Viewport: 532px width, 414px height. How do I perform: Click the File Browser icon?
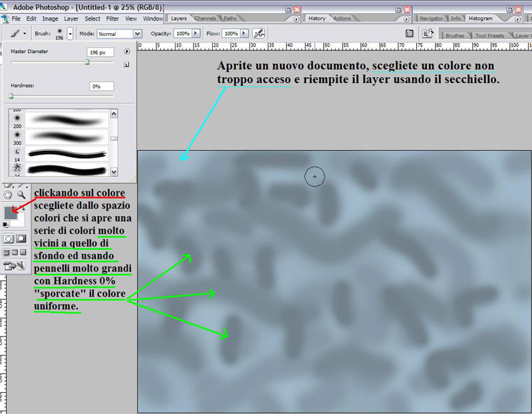pos(428,33)
